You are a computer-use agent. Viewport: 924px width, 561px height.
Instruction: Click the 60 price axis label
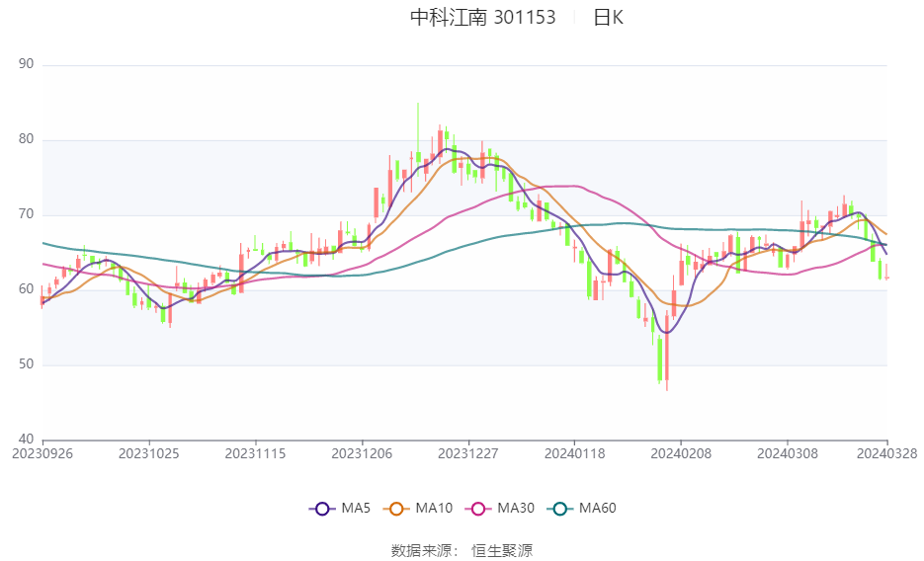[26, 289]
